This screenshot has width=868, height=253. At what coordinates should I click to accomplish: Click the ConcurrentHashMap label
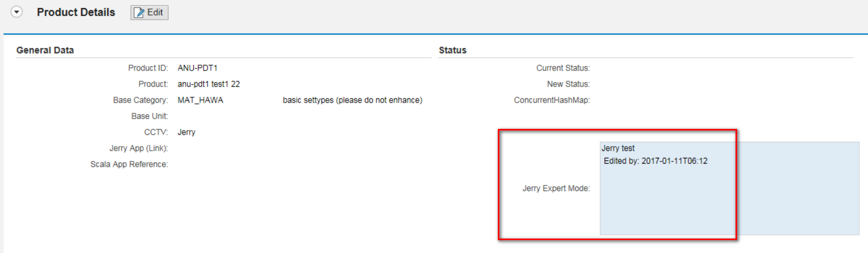[x=552, y=100]
